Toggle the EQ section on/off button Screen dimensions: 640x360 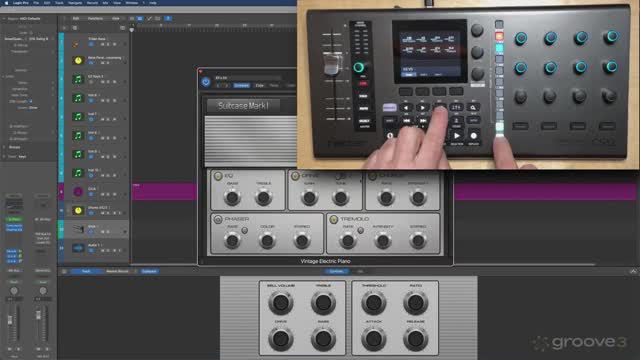click(x=218, y=176)
